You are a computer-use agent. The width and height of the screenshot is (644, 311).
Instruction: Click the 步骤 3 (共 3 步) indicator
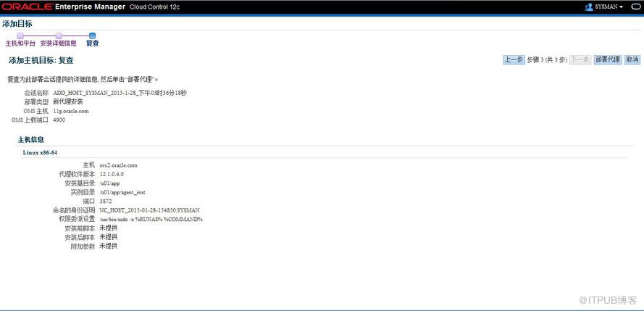[547, 60]
